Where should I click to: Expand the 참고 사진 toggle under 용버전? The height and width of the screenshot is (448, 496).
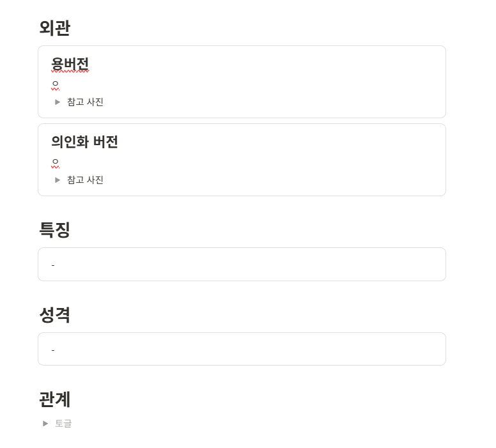coord(58,102)
